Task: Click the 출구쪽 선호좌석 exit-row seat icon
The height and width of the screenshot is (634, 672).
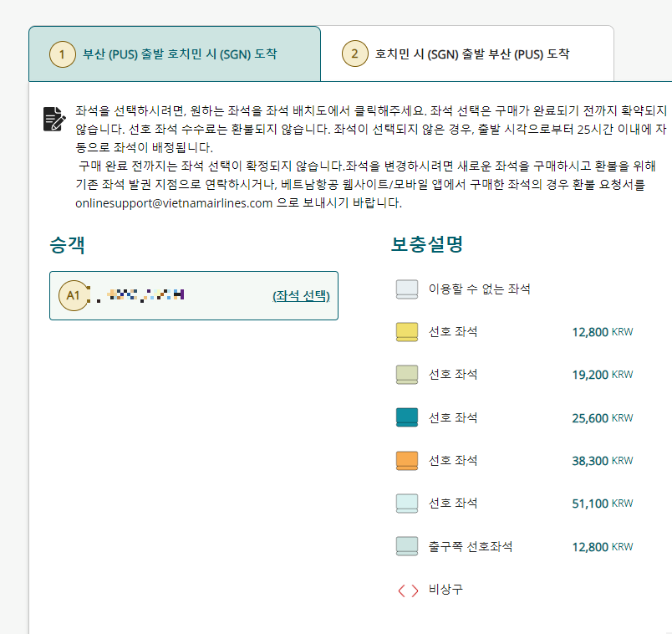Action: point(405,546)
